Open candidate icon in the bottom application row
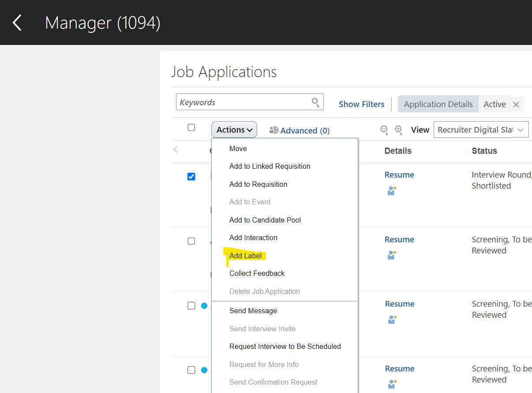Screen dimensions: 532x393 pos(392,384)
